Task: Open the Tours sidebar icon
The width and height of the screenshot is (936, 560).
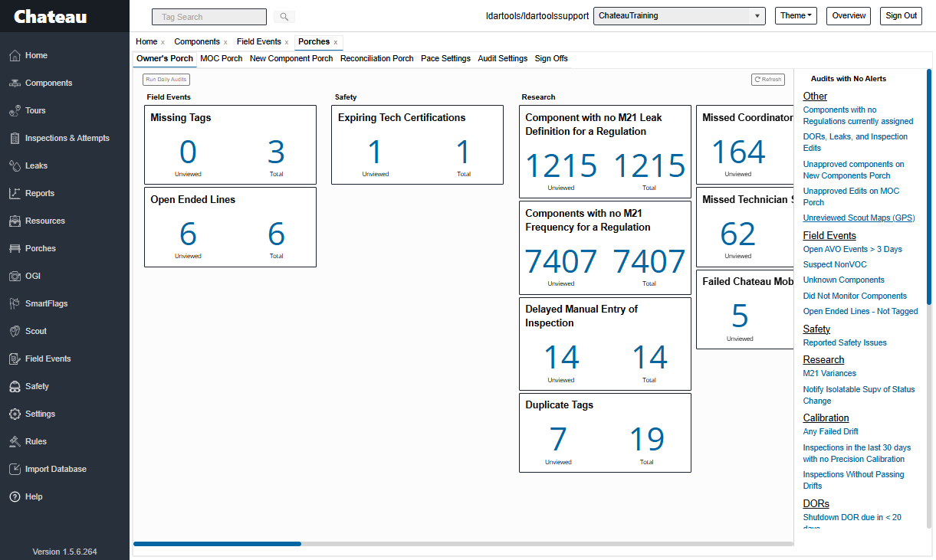Action: tap(15, 110)
